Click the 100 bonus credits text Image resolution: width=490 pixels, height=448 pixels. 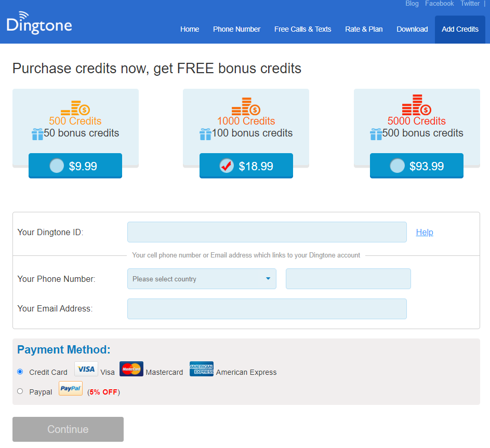[x=252, y=133]
